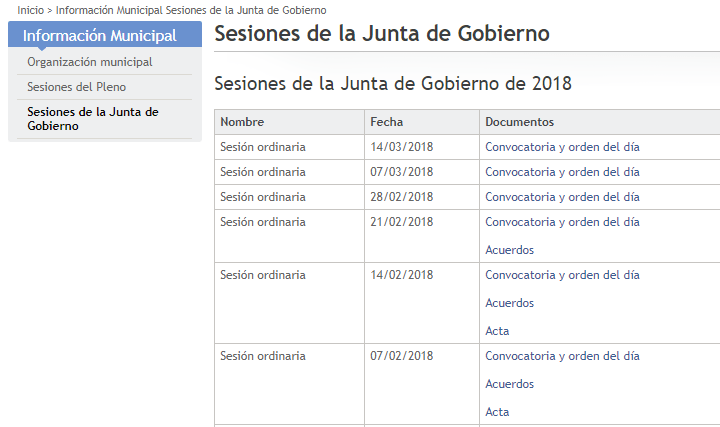The image size is (720, 427).
Task: Click the Documentos column header
Action: coord(519,122)
